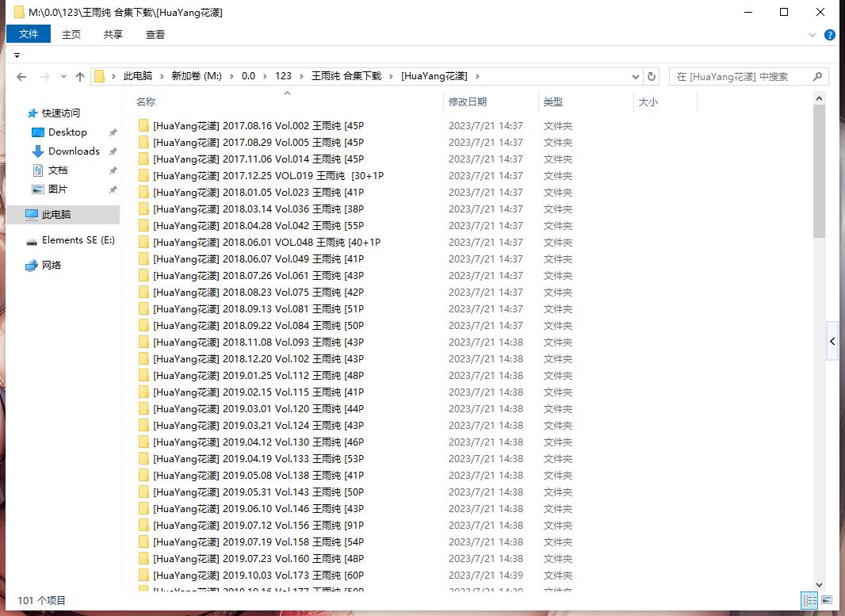Screen dimensions: 845x616
Task: Open Quick Access Toolbar customize dropdown
Action: click(17, 55)
